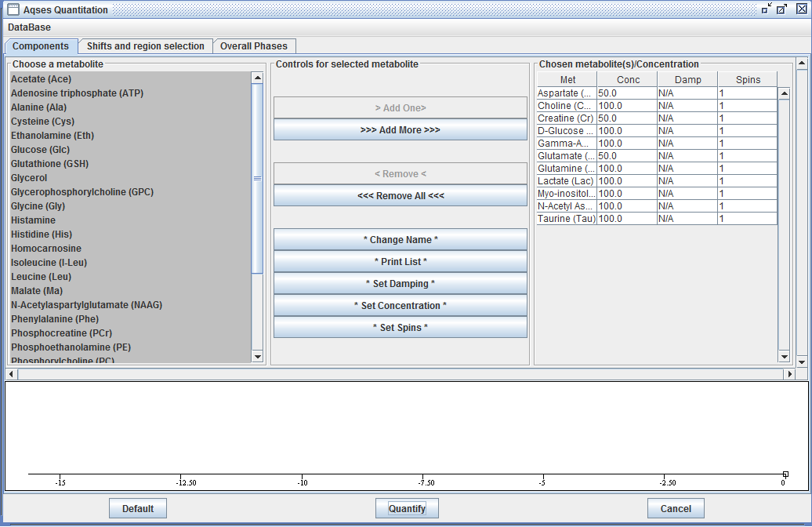The width and height of the screenshot is (812, 527).
Task: Select Isoleucine (I-Leu) metabolite
Action: point(130,263)
